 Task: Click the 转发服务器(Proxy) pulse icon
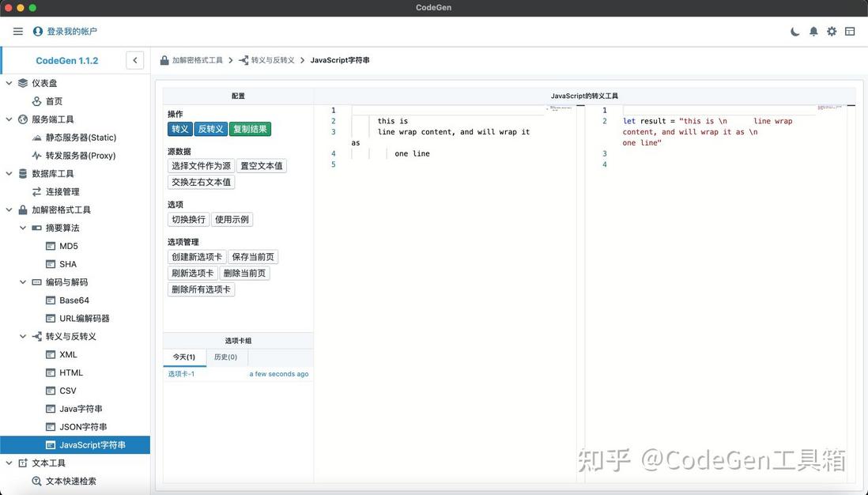coord(36,156)
